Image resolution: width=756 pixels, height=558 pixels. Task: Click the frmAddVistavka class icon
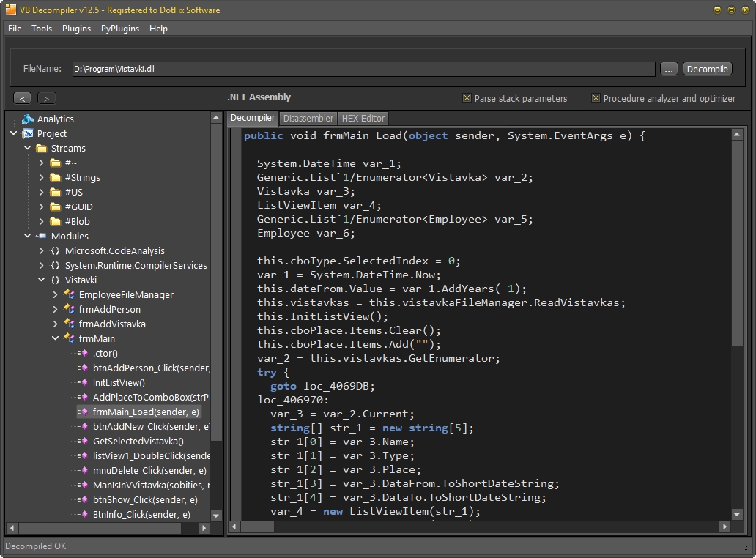70,324
